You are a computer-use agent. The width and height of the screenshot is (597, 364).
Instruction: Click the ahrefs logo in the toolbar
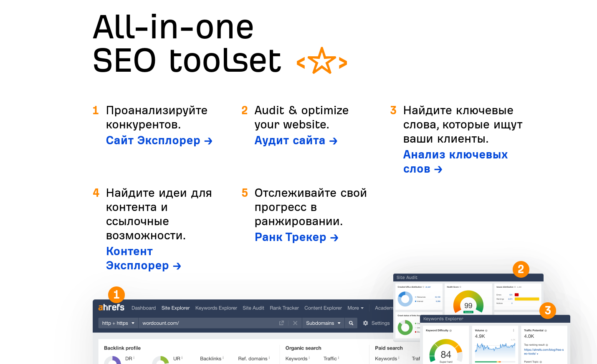[111, 308]
